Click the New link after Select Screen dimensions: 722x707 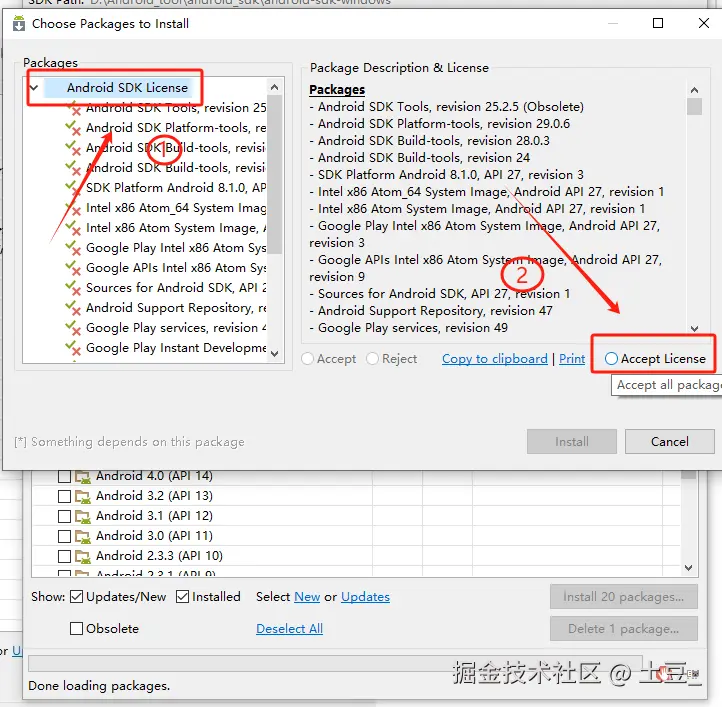[307, 596]
